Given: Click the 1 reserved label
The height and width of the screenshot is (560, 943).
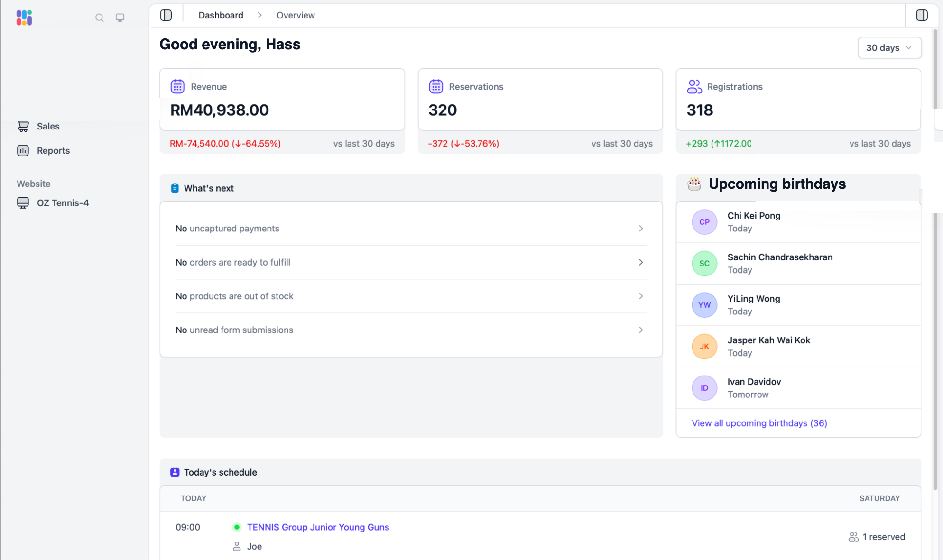Looking at the screenshot, I should 884,537.
